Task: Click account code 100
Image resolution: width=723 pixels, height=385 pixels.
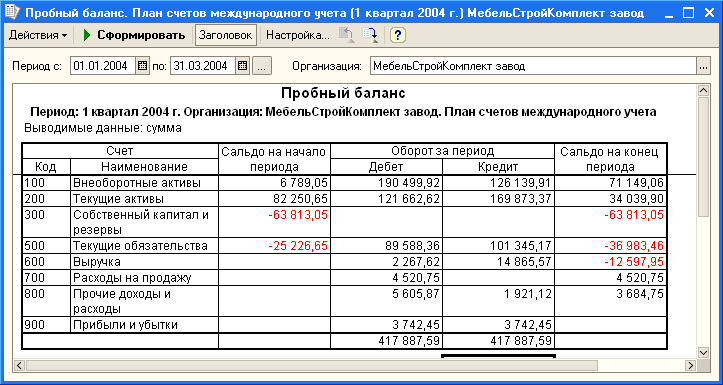Action: [35, 183]
